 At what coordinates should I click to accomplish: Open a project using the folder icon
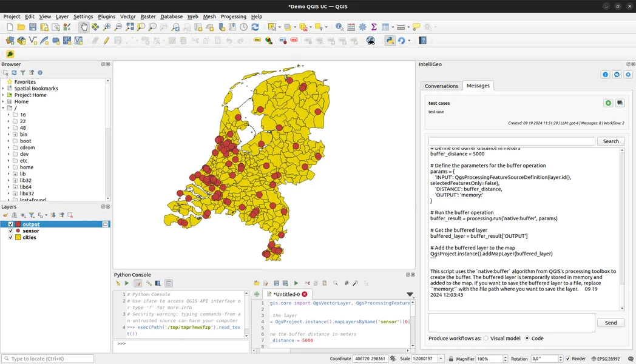pyautogui.click(x=21, y=27)
